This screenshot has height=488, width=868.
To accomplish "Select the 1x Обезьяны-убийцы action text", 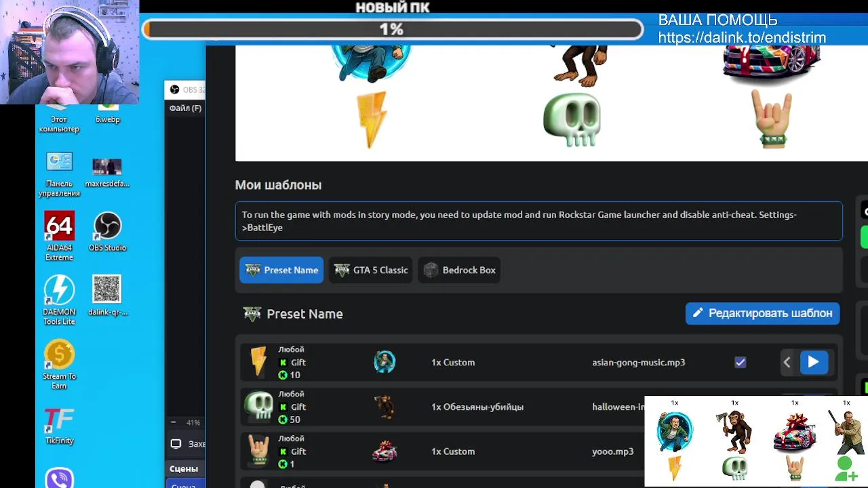I will 477,407.
